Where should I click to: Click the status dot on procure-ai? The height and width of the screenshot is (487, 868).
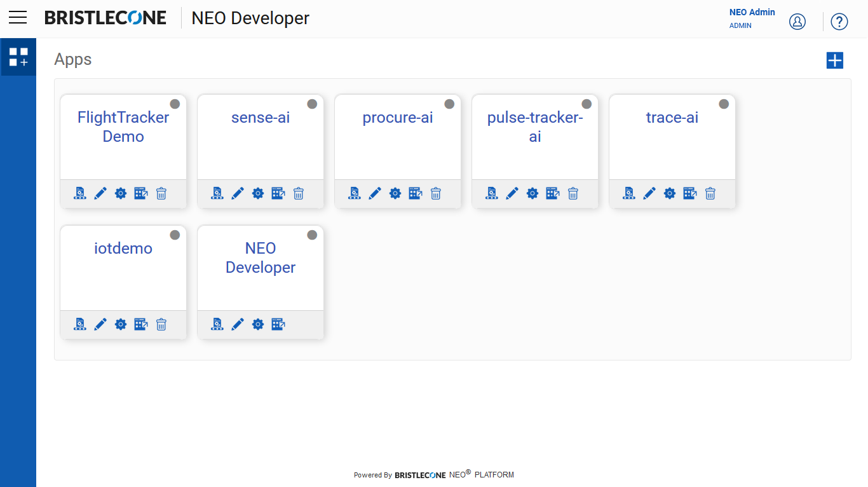tap(449, 104)
